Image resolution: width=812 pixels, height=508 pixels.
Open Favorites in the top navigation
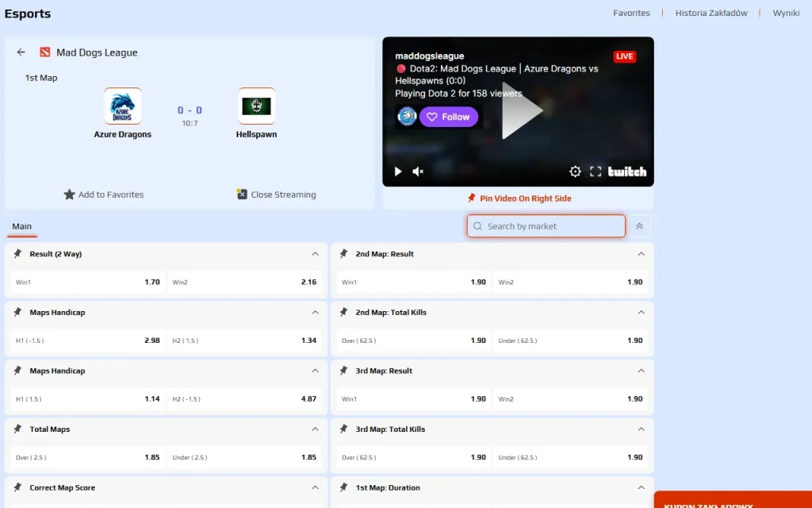click(x=631, y=13)
